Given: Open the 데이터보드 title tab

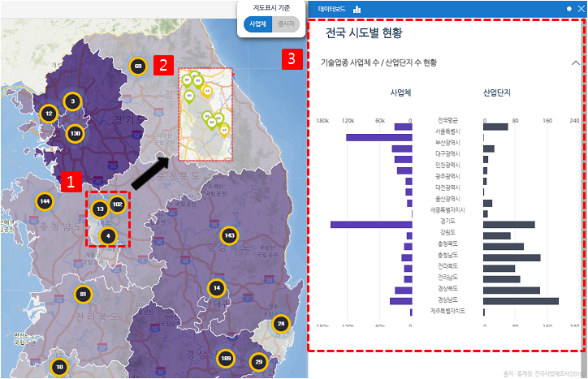Looking at the screenshot, I should coord(331,9).
